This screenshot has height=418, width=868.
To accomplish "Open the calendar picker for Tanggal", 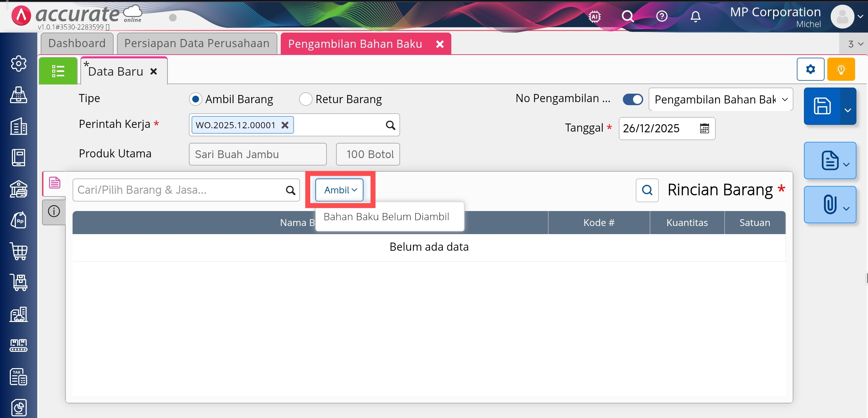I will click(x=704, y=128).
